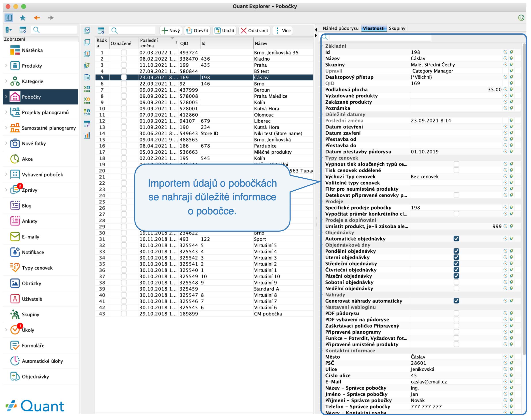This screenshot has height=420, width=531.
Task: Toggle Sobotní objednávky checkbox
Action: tap(456, 282)
